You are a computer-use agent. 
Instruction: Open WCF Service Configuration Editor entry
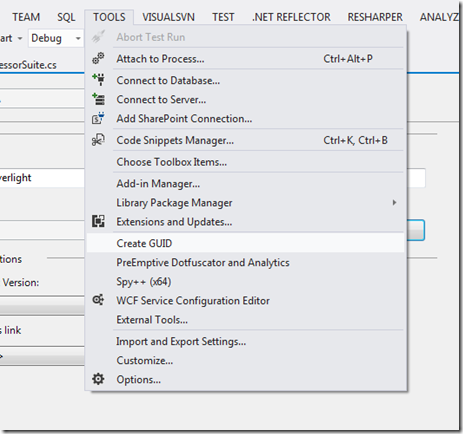pyautogui.click(x=246, y=300)
